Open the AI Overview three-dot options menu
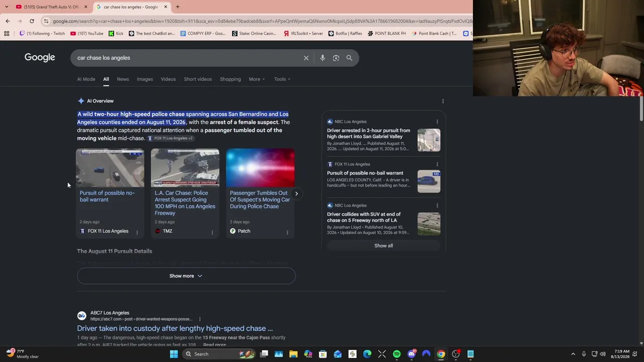 coord(443,101)
